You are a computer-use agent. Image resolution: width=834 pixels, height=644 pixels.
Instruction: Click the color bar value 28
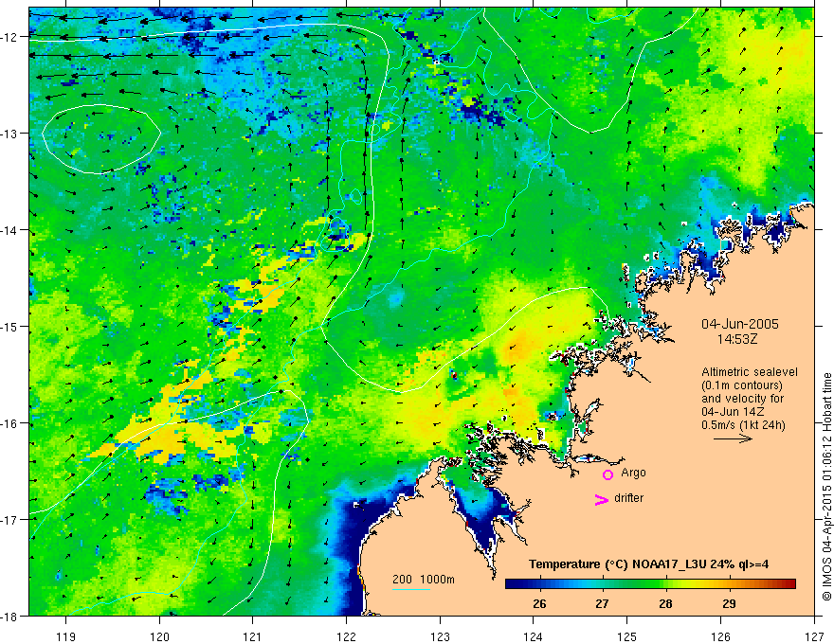click(x=665, y=604)
